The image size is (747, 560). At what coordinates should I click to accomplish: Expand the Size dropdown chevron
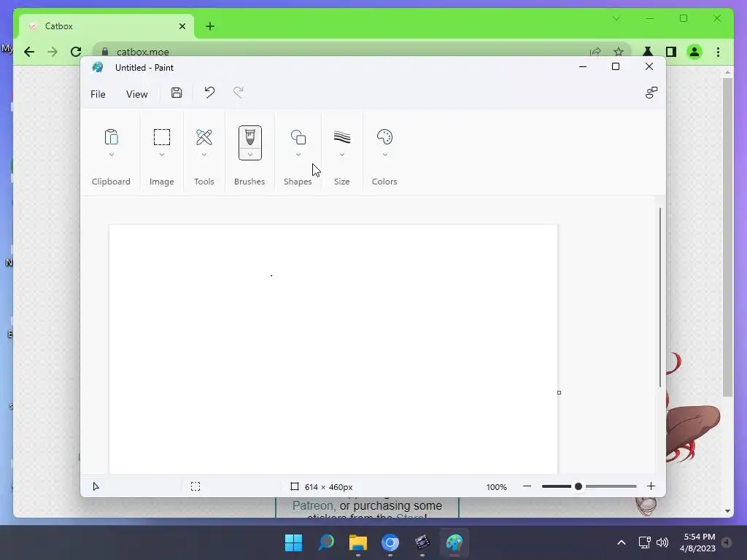(341, 155)
